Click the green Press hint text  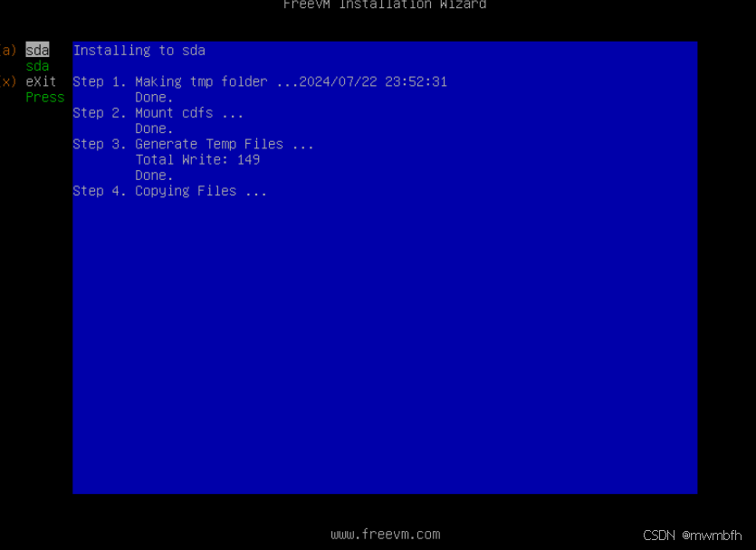pyautogui.click(x=45, y=98)
